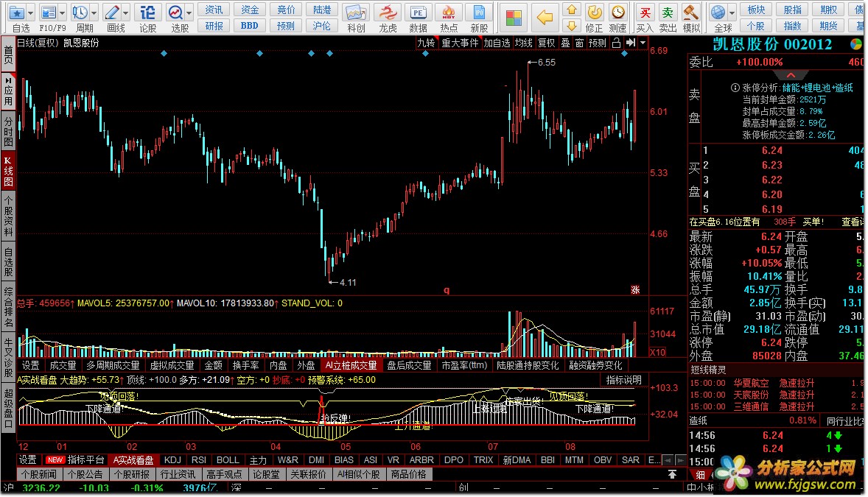868x497 pixels.
Task: Open the F10/F9 company info icon
Action: tap(49, 13)
